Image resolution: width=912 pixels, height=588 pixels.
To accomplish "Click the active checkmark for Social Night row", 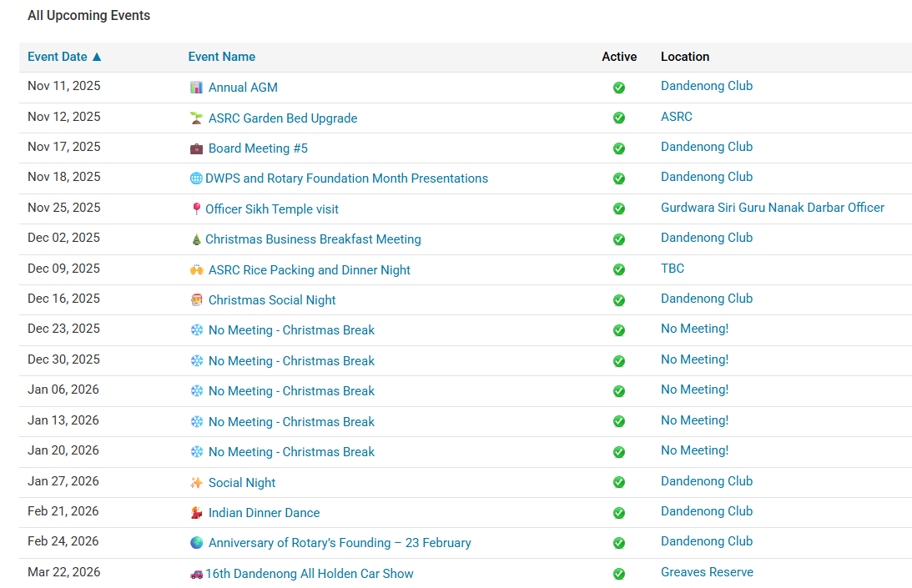I will [x=619, y=482].
